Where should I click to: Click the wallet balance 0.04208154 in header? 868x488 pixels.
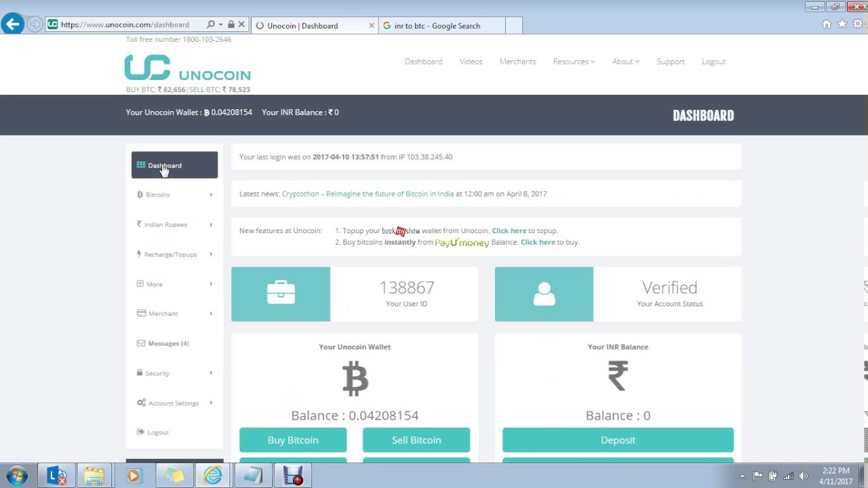coord(231,113)
